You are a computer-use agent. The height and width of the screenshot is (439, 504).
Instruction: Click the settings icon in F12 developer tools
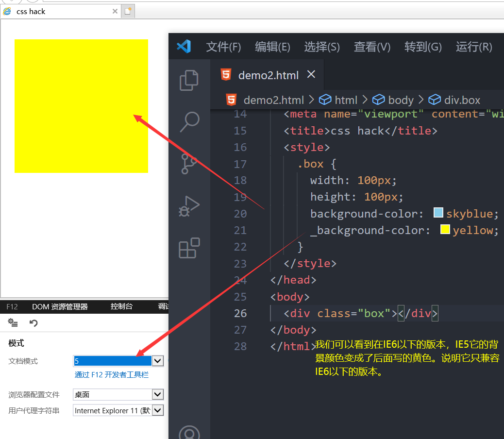pos(13,322)
